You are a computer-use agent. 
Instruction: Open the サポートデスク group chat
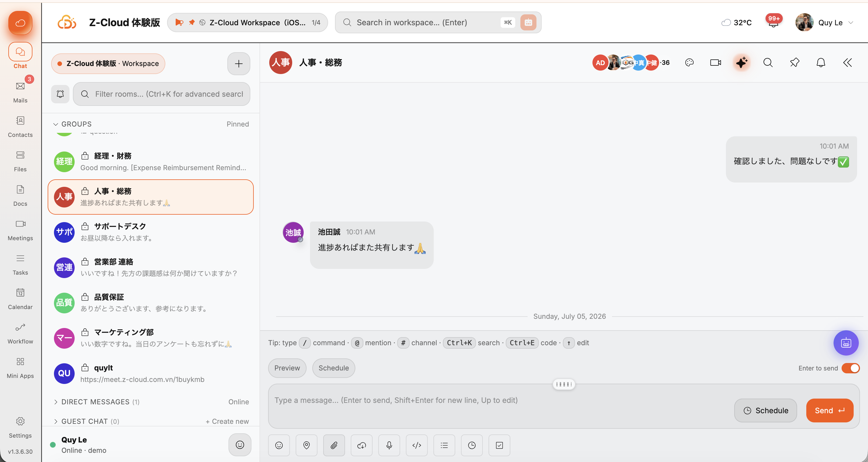click(x=151, y=232)
